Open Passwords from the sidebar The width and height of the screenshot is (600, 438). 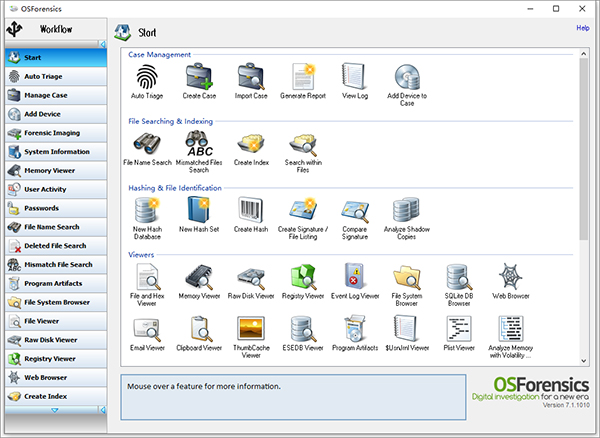[x=56, y=208]
